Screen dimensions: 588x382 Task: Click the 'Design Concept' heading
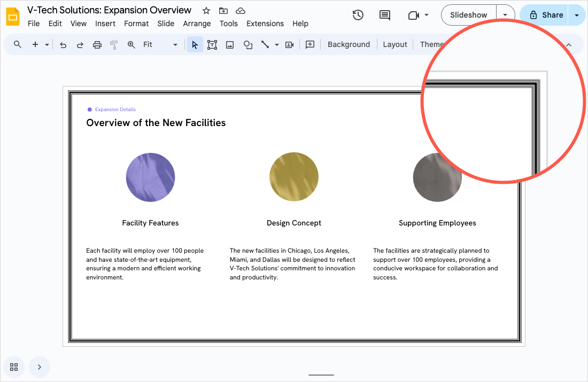[294, 223]
